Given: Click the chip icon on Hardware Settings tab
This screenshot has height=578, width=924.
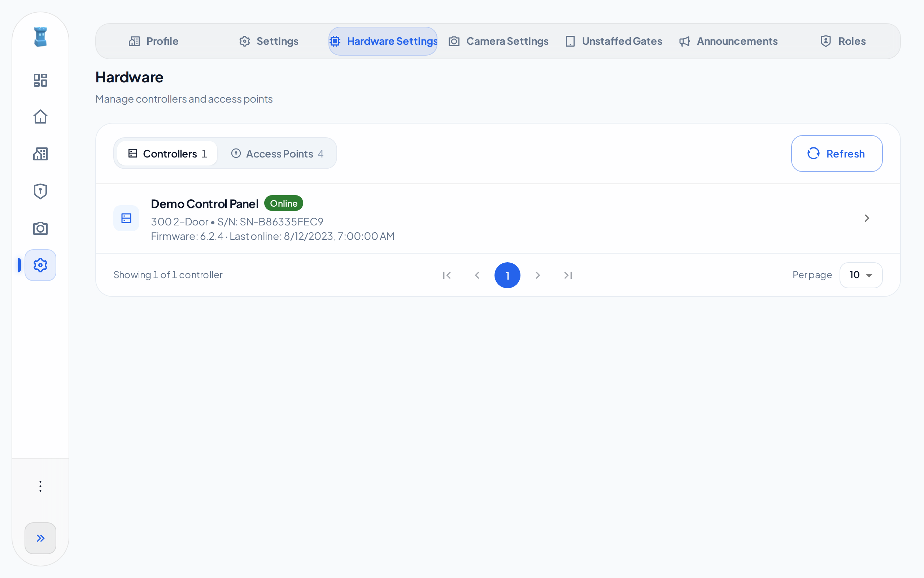Looking at the screenshot, I should pyautogui.click(x=335, y=41).
